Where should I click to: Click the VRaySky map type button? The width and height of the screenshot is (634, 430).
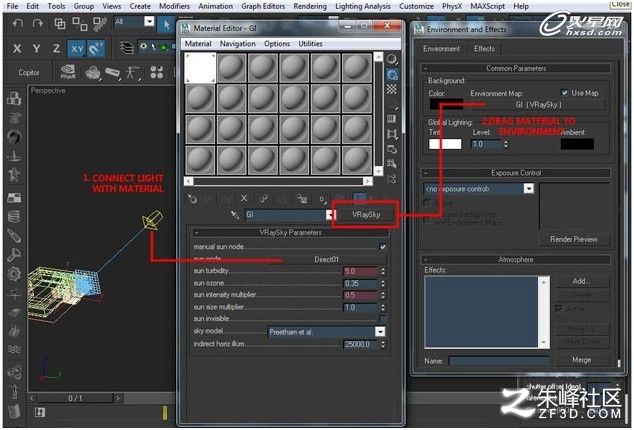point(366,215)
